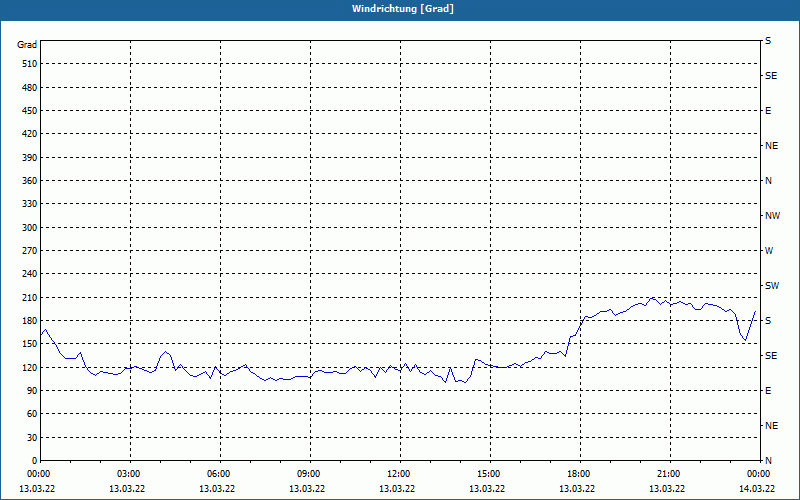Screen dimensions: 800x500
Task: Click the 0 y-axis label
Action: [34, 461]
